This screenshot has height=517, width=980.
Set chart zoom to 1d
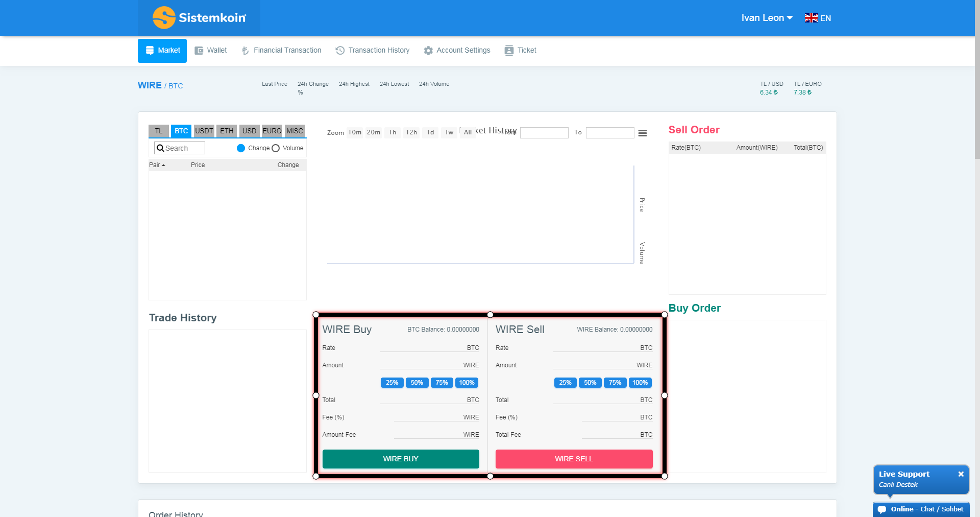pyautogui.click(x=430, y=132)
